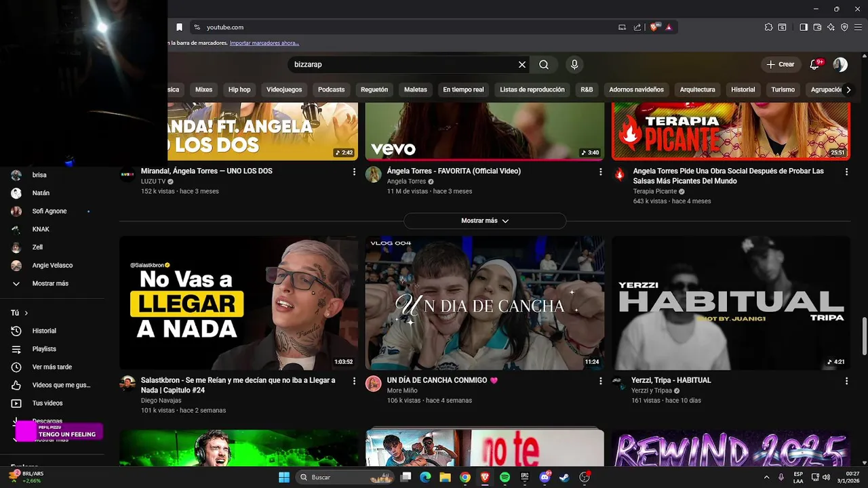Click the Ángela Torres channel avatar
868x488 pixels.
pos(374,175)
